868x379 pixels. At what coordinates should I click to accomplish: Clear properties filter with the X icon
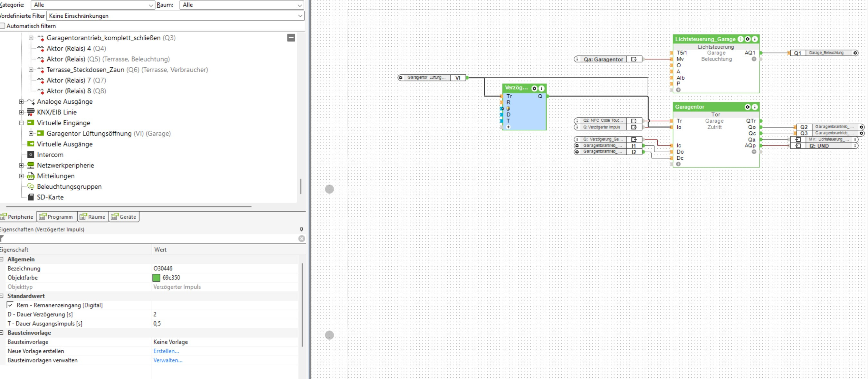click(x=301, y=239)
